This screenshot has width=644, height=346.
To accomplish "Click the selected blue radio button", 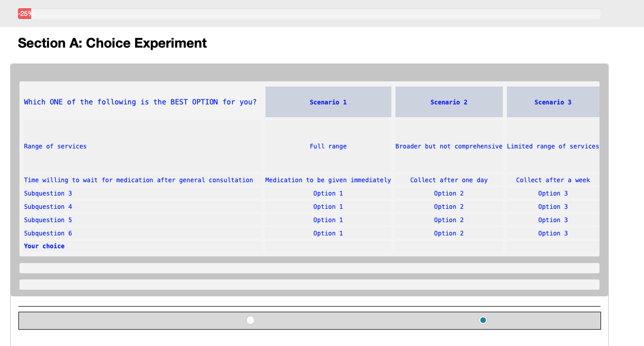I will click(483, 320).
